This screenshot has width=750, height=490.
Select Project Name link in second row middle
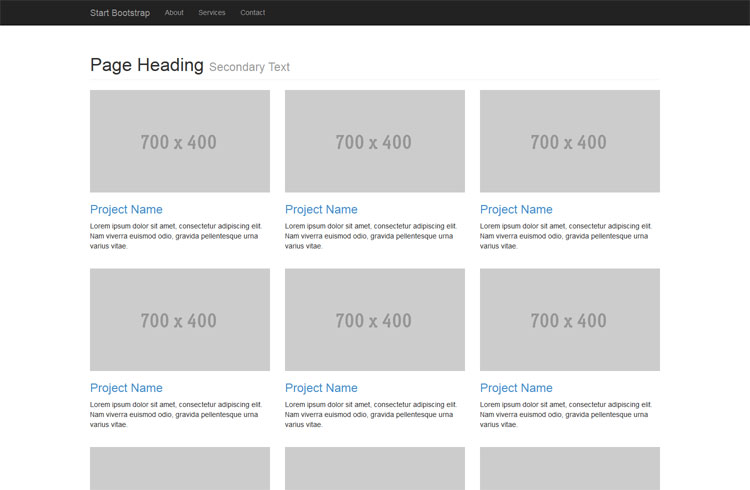pyautogui.click(x=321, y=388)
